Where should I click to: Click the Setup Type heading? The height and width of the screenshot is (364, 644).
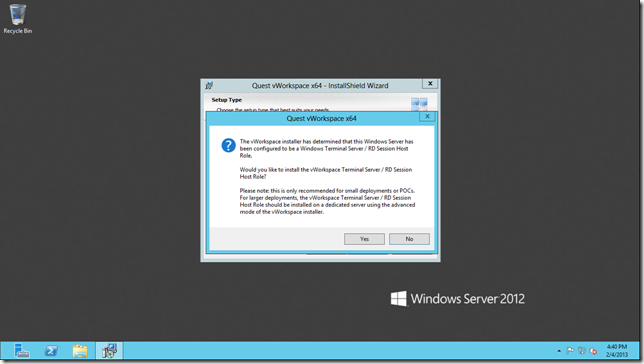point(227,100)
